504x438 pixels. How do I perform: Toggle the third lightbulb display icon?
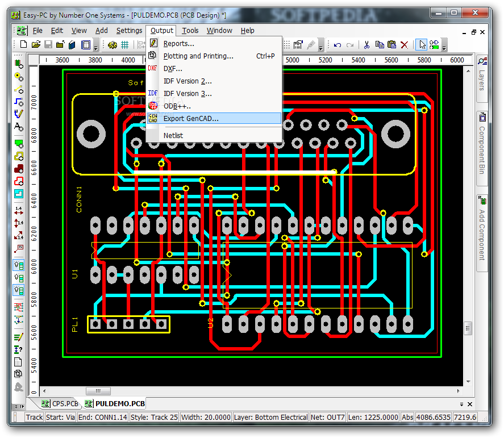pyautogui.click(x=19, y=290)
